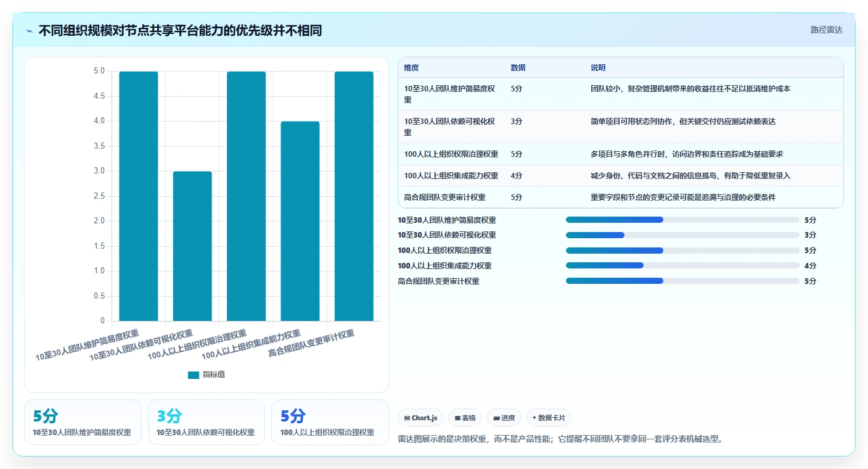
Task: Click x-axis label 高合规团队变更审计权重
Action: pyautogui.click(x=311, y=344)
